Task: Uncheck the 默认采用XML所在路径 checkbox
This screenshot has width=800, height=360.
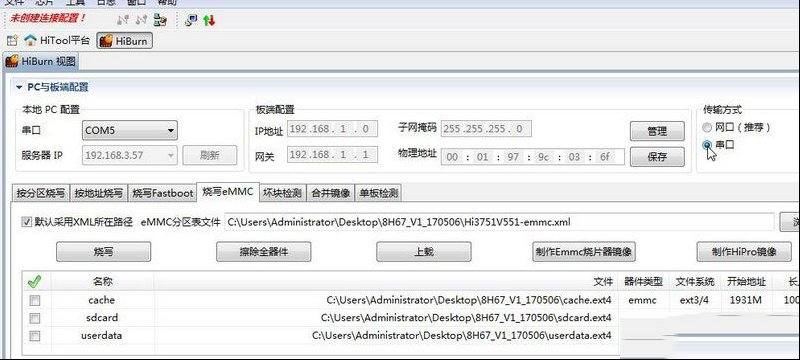Action: (27, 222)
